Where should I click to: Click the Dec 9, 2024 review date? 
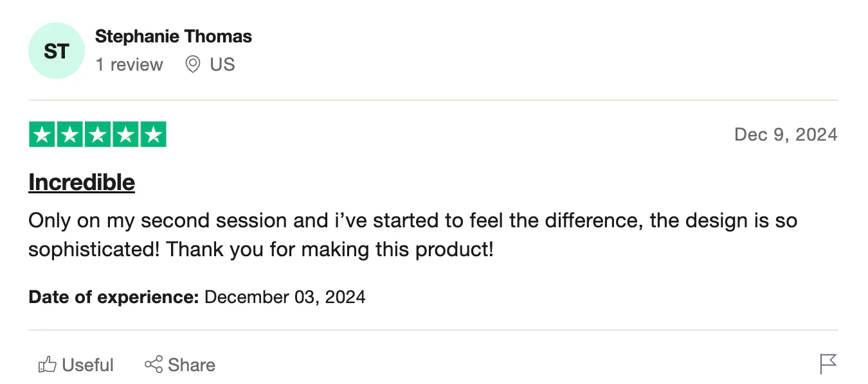click(786, 134)
